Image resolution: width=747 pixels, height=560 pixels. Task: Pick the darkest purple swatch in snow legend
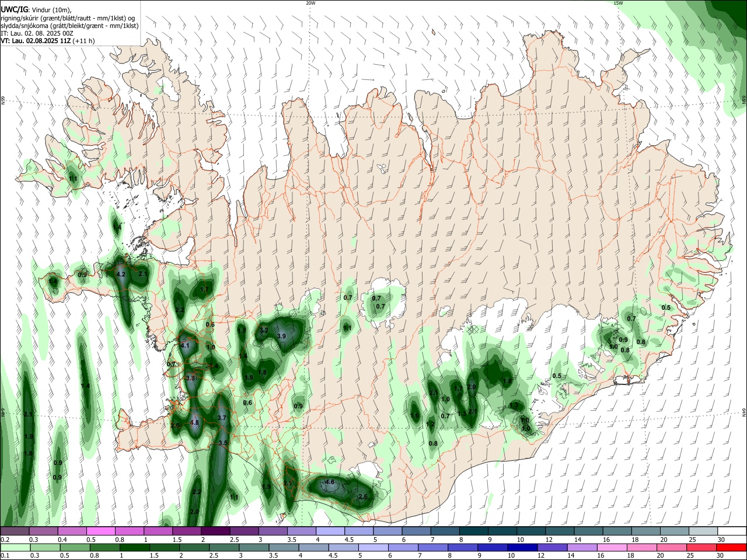pyautogui.click(x=215, y=531)
